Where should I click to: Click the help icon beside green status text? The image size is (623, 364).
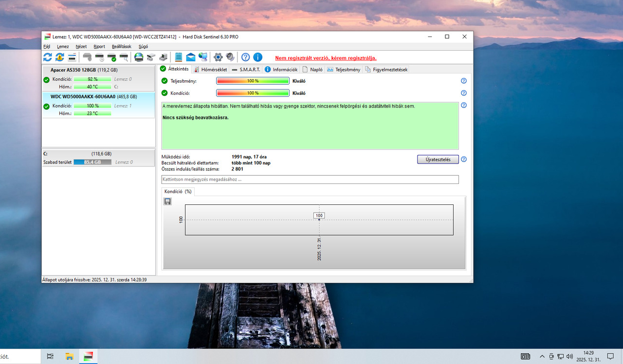[464, 105]
